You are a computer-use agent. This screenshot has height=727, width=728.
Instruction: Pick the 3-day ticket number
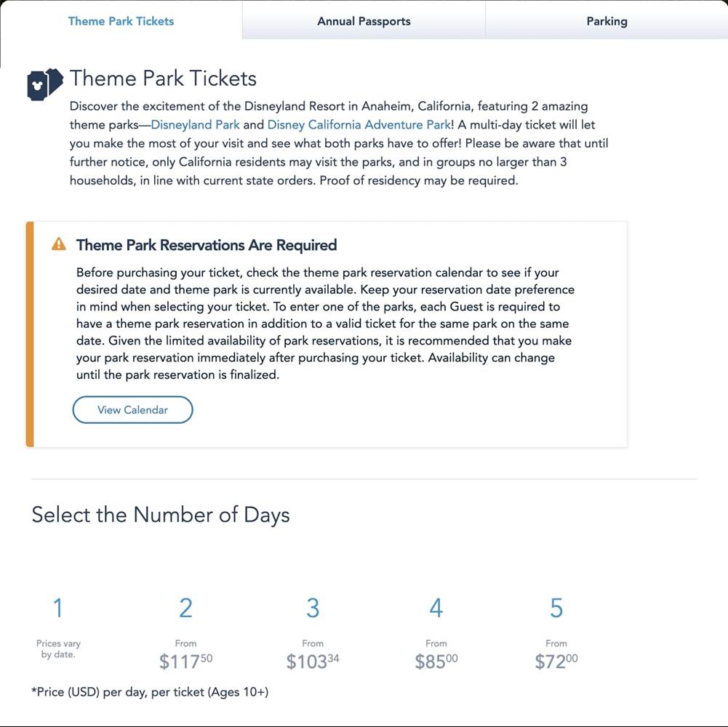313,608
